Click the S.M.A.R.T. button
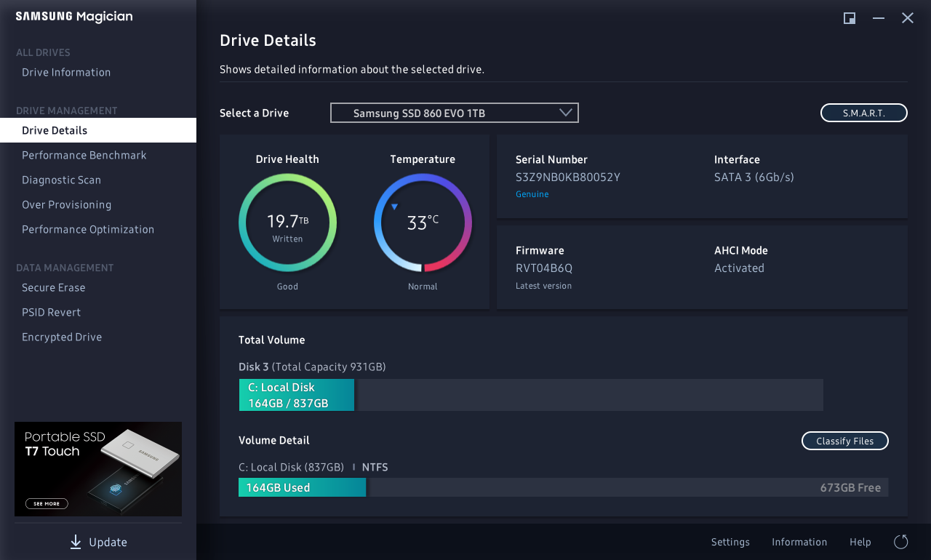 point(863,113)
